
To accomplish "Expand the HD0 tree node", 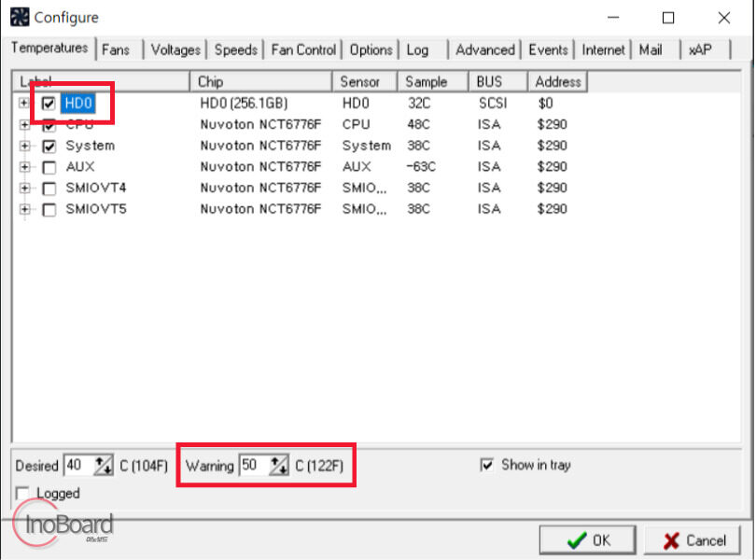I will [x=23, y=103].
